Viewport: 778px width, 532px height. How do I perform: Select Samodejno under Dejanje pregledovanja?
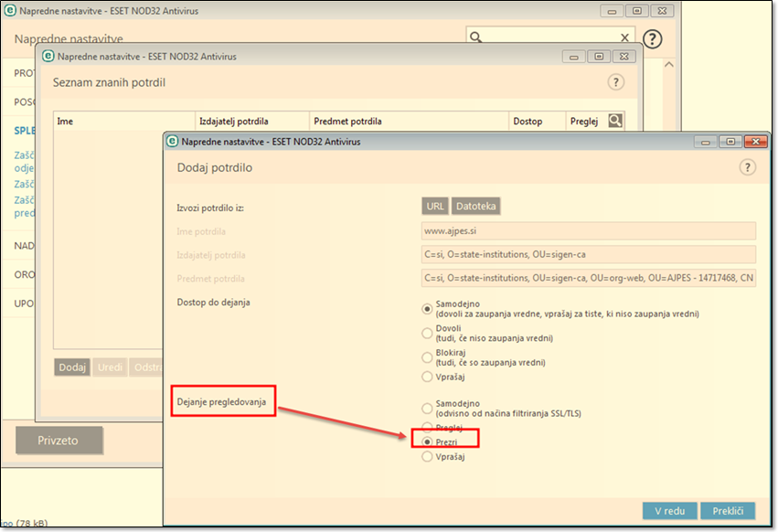click(x=427, y=409)
